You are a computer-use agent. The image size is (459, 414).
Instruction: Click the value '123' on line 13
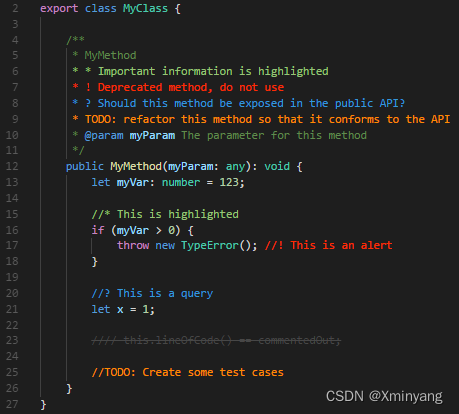tap(229, 182)
